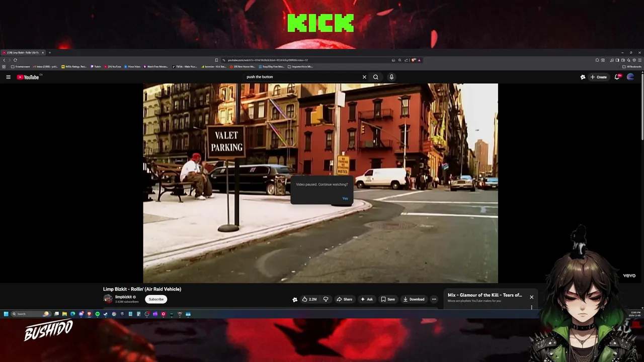Image resolution: width=644 pixels, height=362 pixels.
Task: Open File Explorer from the taskbar
Action: tap(64, 314)
